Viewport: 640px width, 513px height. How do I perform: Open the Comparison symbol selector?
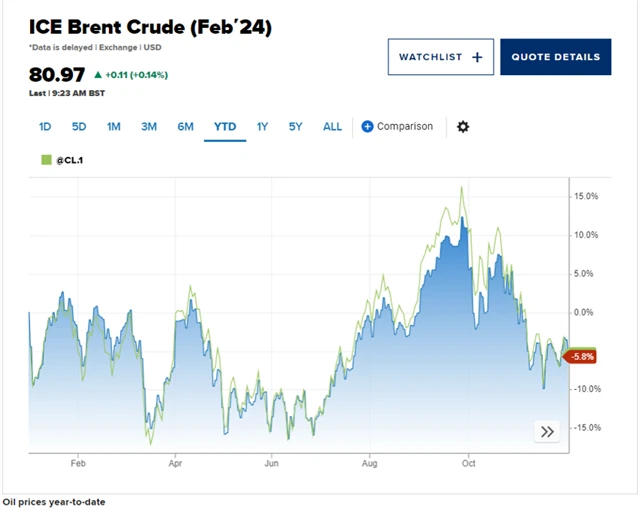(404, 127)
